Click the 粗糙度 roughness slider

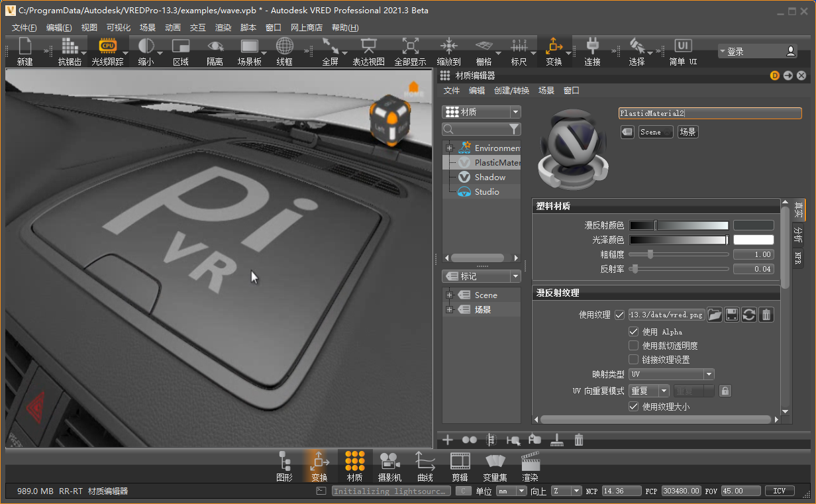[678, 254]
